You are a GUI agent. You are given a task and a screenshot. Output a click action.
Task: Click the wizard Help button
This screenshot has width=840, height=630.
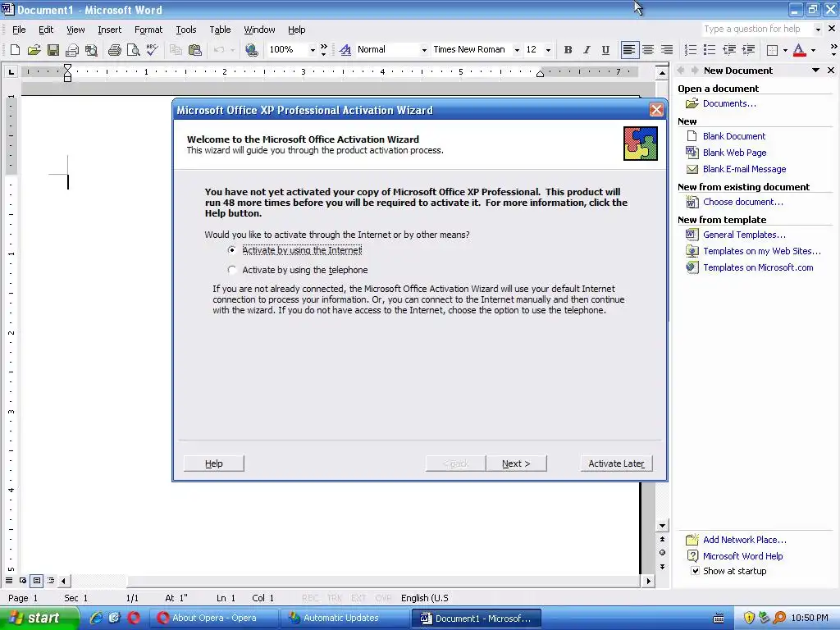[214, 463]
